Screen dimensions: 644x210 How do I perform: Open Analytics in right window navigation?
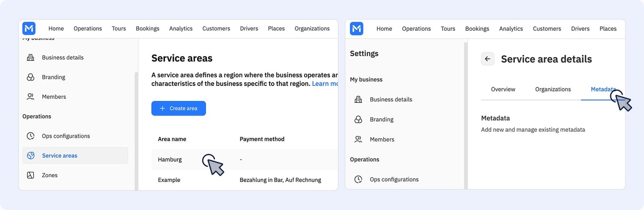(511, 28)
